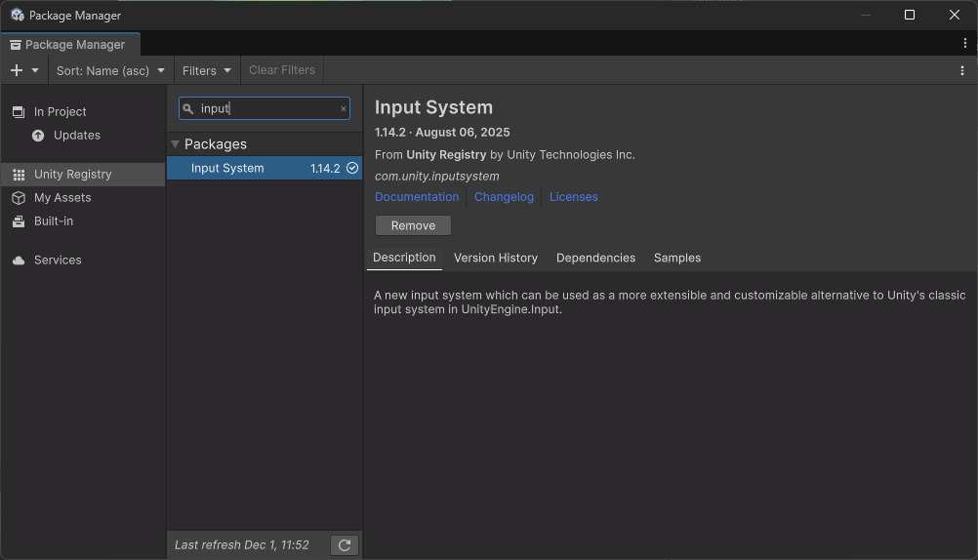Image resolution: width=978 pixels, height=560 pixels.
Task: Open Services in the sidebar
Action: click(82, 260)
